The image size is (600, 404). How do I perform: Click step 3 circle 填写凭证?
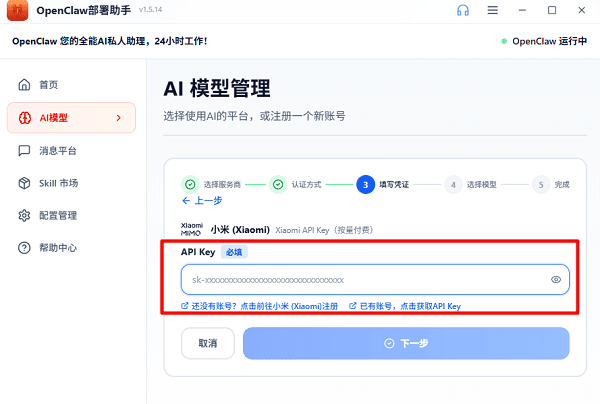[365, 185]
